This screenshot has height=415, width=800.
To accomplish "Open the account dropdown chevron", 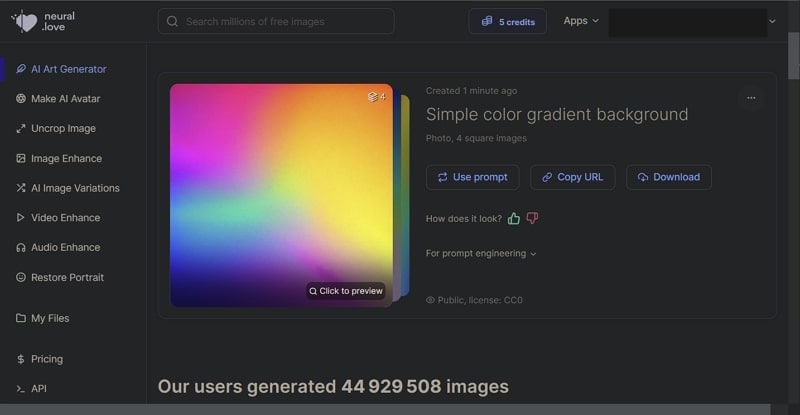I will tap(772, 21).
